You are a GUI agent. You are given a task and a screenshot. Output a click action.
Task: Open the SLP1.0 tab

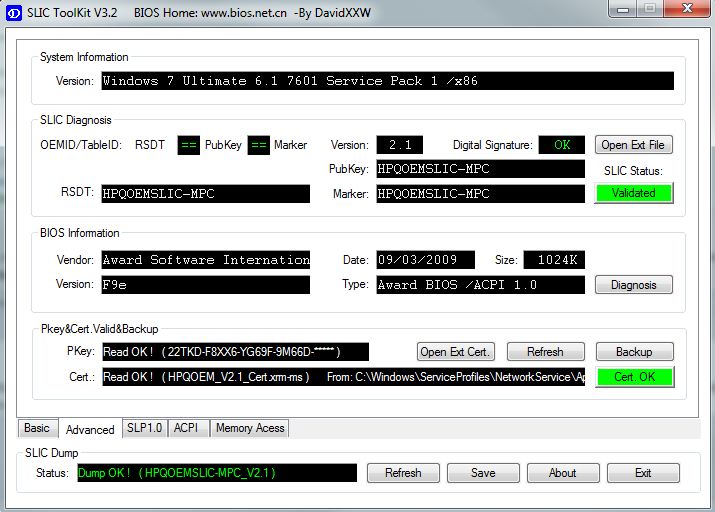pyautogui.click(x=145, y=428)
